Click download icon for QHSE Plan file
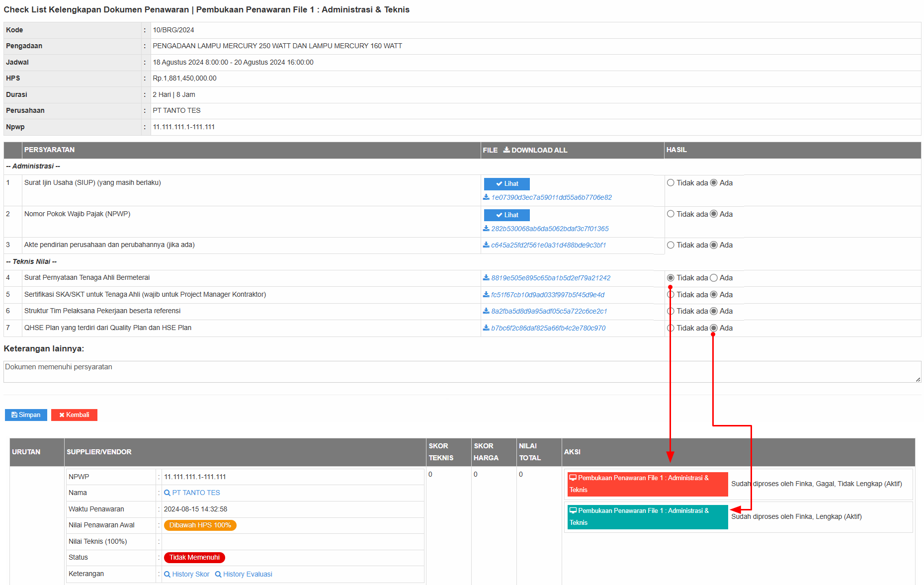The width and height of the screenshot is (924, 585). (x=486, y=328)
